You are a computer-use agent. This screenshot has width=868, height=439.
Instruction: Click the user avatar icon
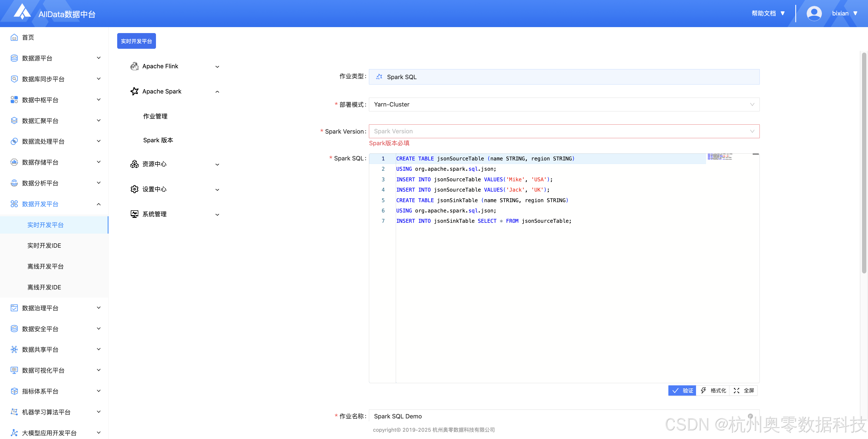pos(814,14)
